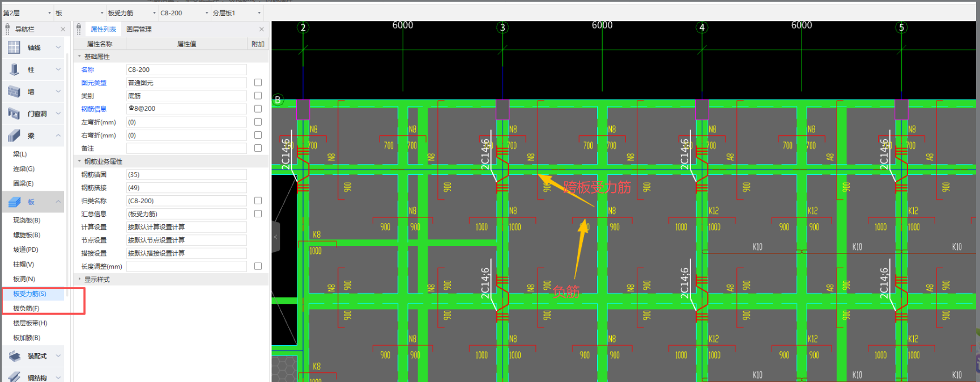
Task: Collapse the 钢筋业务属性 group
Action: 79,161
